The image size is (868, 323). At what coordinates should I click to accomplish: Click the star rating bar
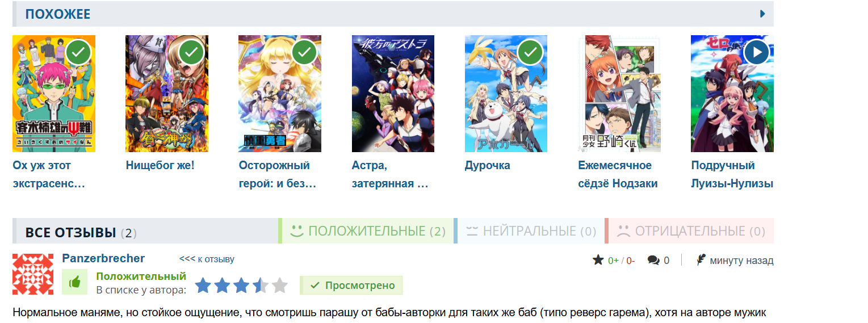tap(242, 286)
